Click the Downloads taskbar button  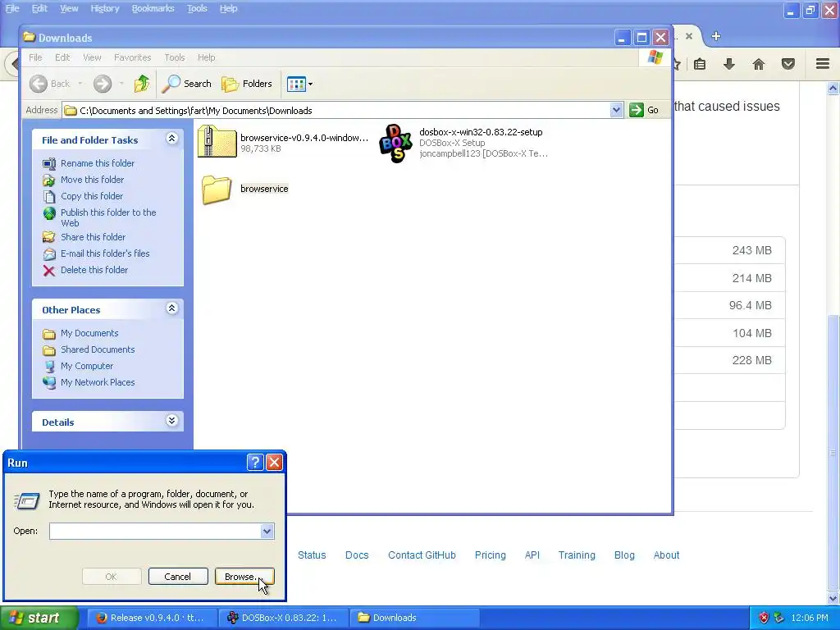point(414,618)
